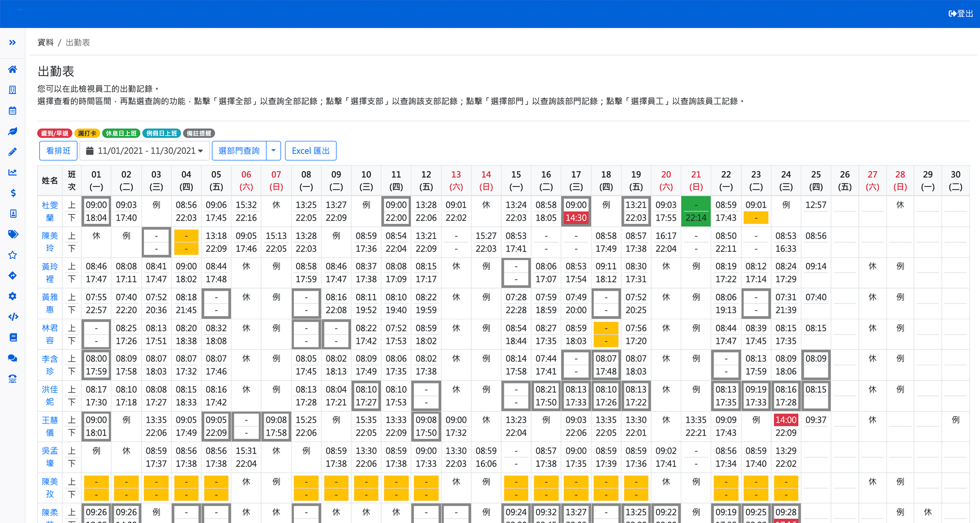Open the 11/01/2021 - 11/30/2021 date range picker

point(144,151)
